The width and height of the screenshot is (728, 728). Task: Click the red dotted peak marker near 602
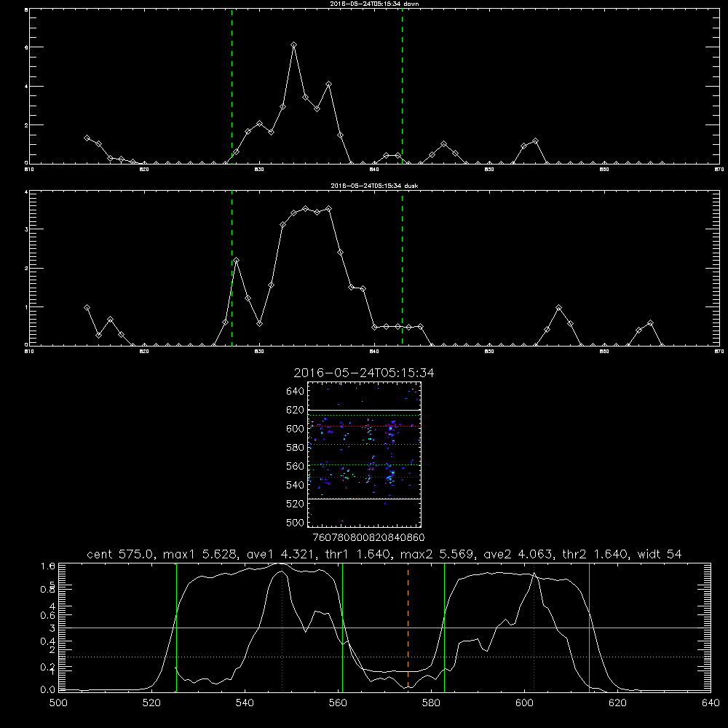(534, 627)
